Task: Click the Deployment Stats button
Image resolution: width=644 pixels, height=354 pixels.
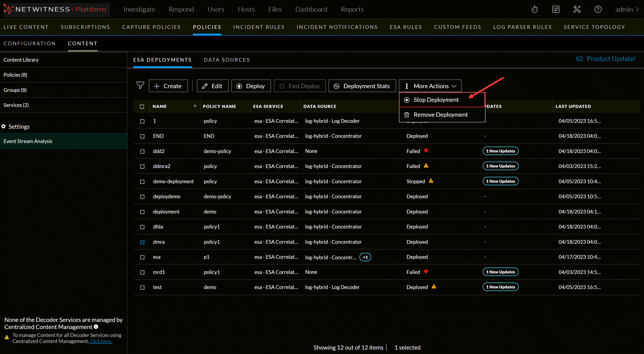Action: pos(362,86)
